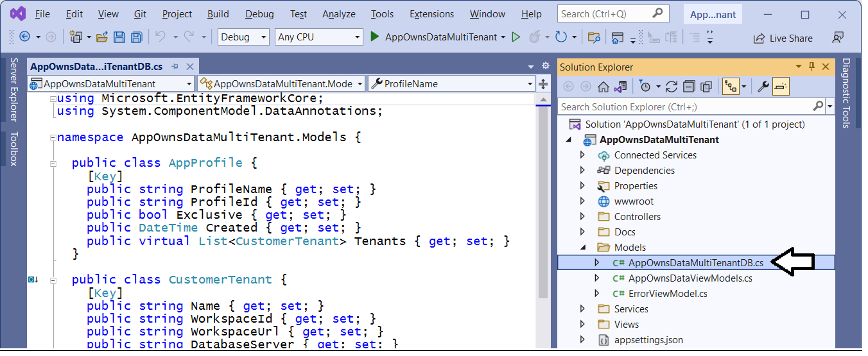Select the ErrorViewModel.cs file

click(x=668, y=294)
